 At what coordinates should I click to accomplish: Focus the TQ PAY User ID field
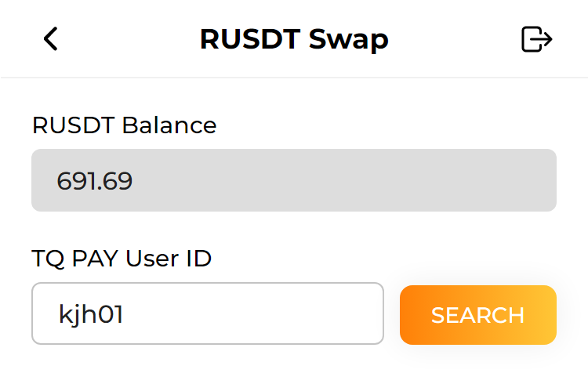pyautogui.click(x=207, y=313)
